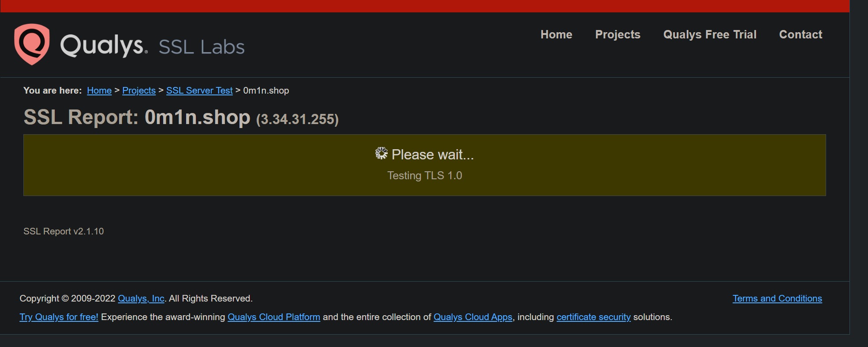Open the Qualys, Inc footer link
Screen dimensions: 868x347
click(141, 299)
